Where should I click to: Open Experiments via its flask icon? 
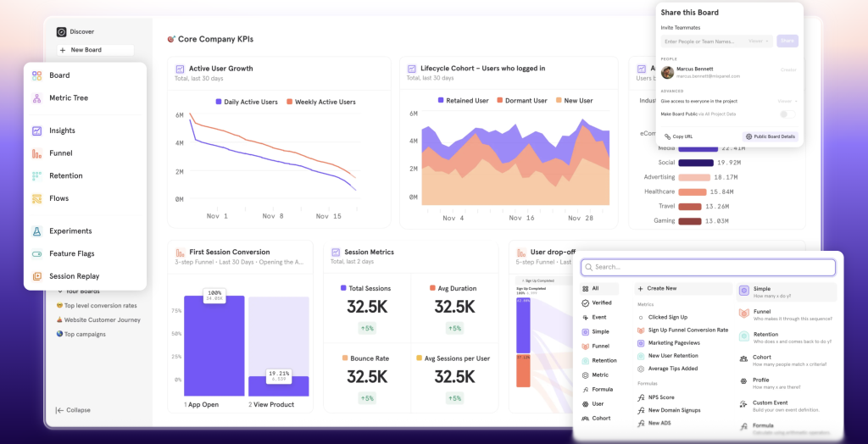pos(36,231)
